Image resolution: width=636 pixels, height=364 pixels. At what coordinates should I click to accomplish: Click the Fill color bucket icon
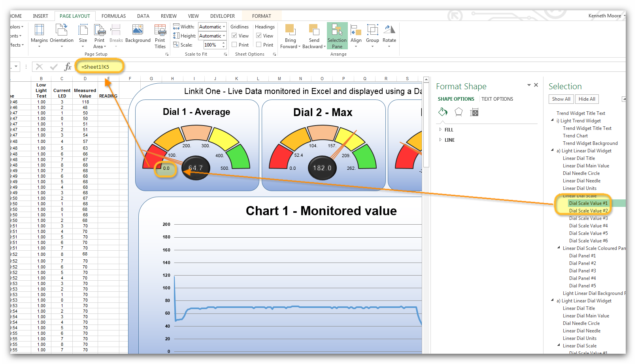pos(443,112)
